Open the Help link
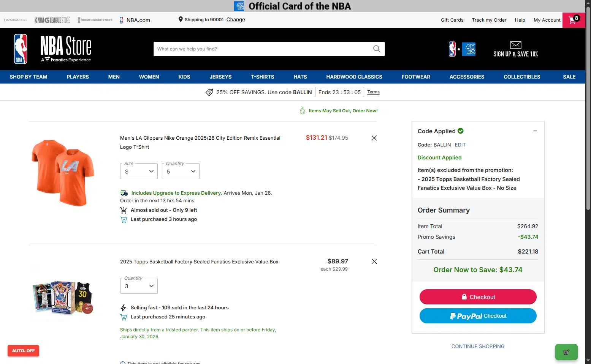The image size is (591, 364). [x=520, y=20]
